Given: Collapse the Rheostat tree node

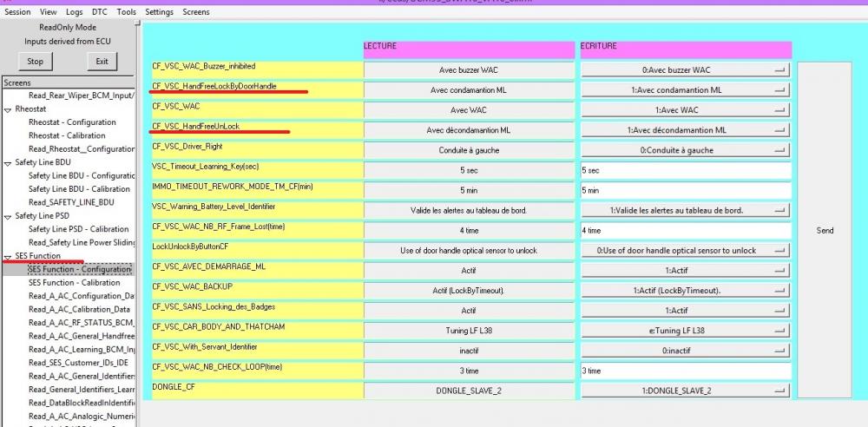Looking at the screenshot, I should (x=8, y=109).
